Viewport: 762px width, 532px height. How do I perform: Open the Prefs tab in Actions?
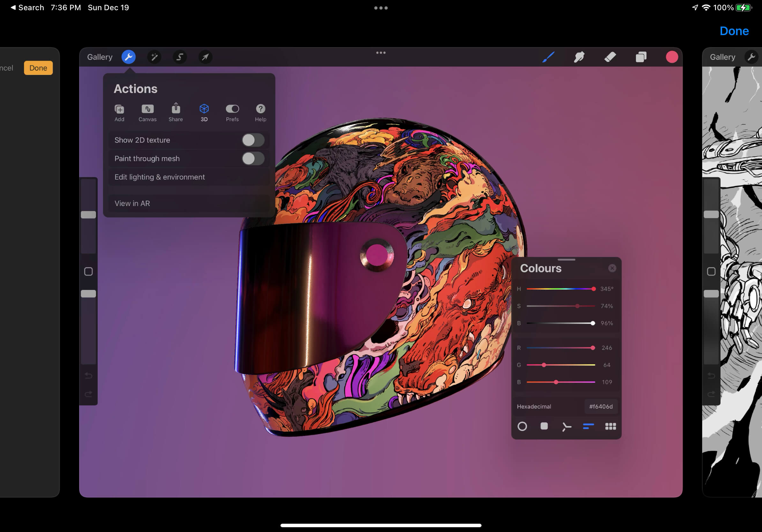pos(232,113)
